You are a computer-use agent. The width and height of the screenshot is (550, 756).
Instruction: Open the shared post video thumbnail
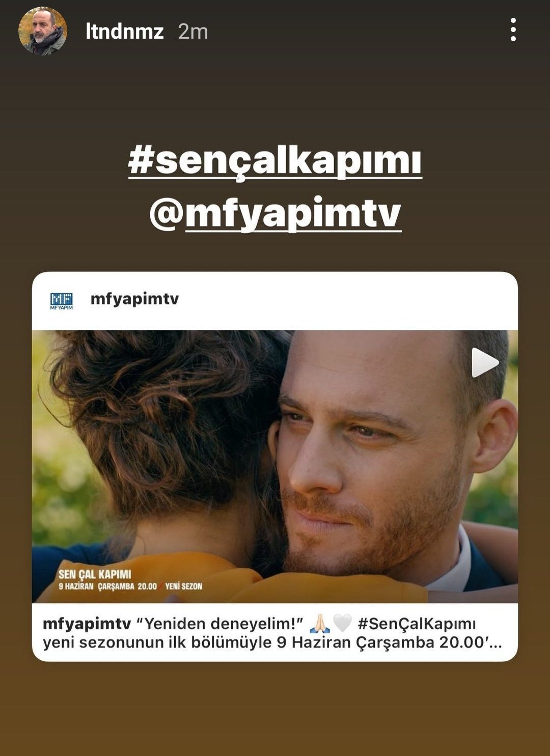[x=275, y=466]
